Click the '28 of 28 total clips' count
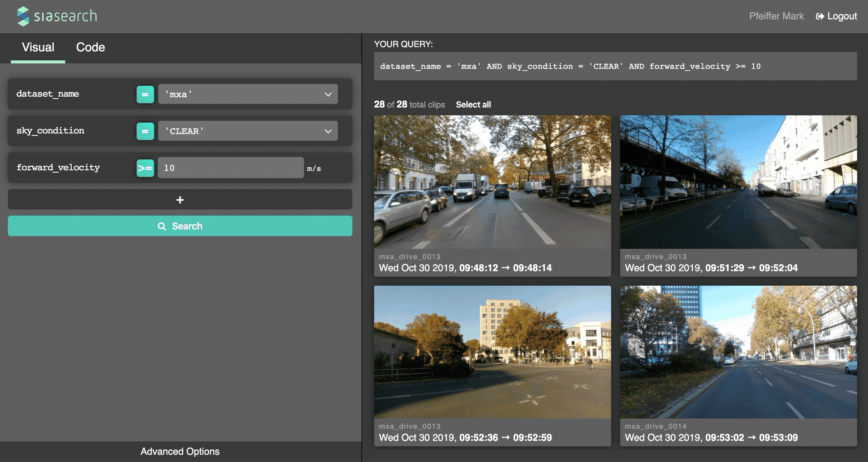 [409, 105]
